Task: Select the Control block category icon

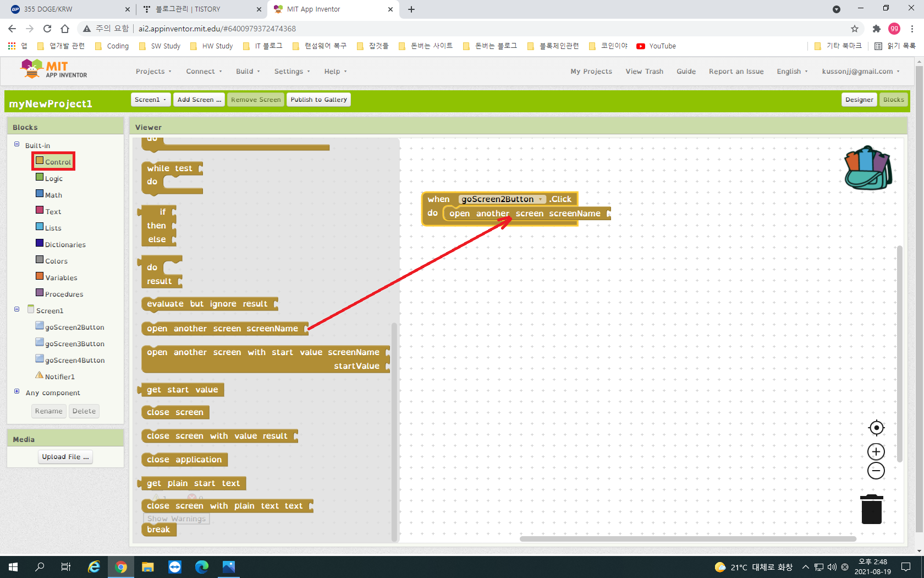Action: point(40,161)
